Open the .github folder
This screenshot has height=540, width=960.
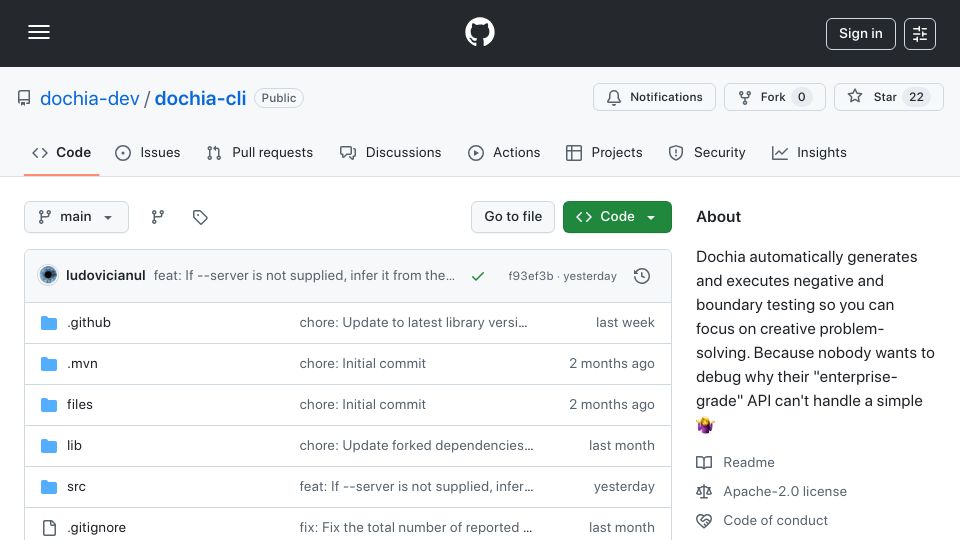[89, 323]
